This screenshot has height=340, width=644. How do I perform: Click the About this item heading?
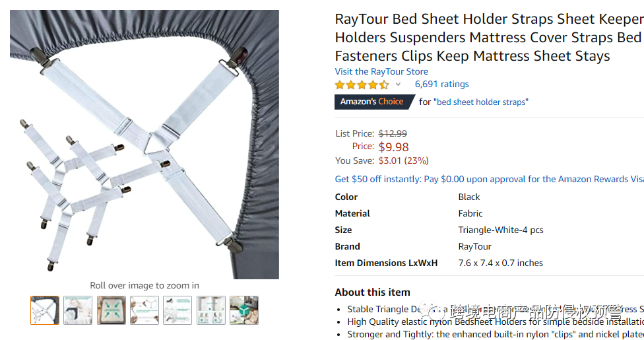pos(373,292)
